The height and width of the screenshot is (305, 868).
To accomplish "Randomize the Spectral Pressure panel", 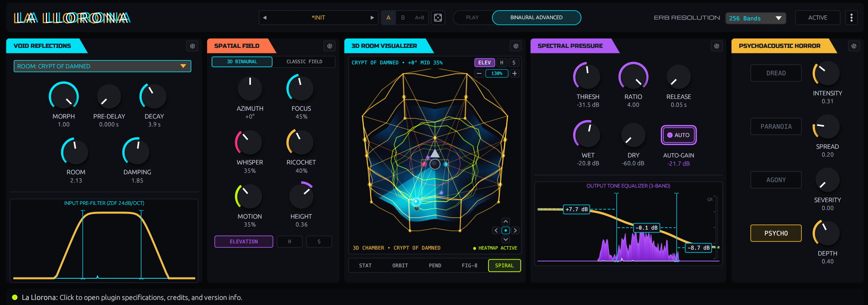I will click(717, 46).
